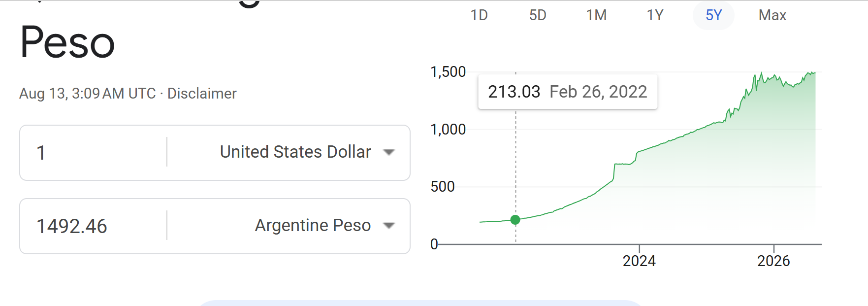Click the 2026 axis label

773,261
